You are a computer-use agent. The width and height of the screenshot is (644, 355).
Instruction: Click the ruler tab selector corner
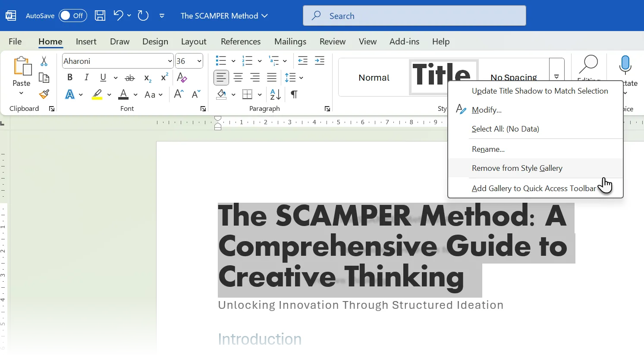3,124
